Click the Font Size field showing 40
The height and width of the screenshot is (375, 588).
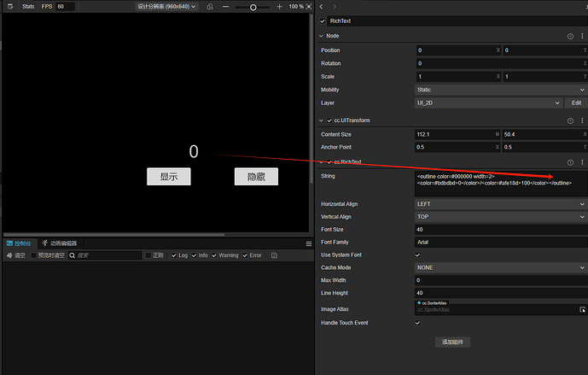pos(501,229)
